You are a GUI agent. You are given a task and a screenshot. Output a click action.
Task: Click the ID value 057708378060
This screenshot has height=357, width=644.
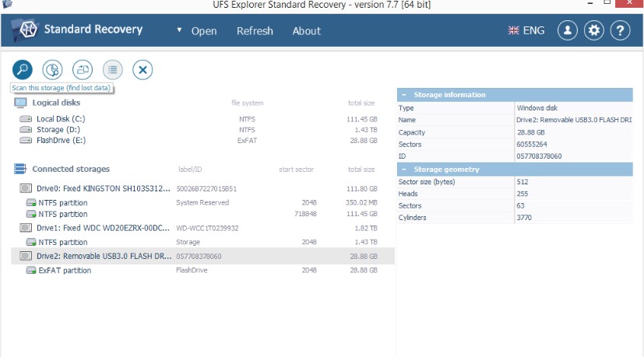[x=539, y=156]
